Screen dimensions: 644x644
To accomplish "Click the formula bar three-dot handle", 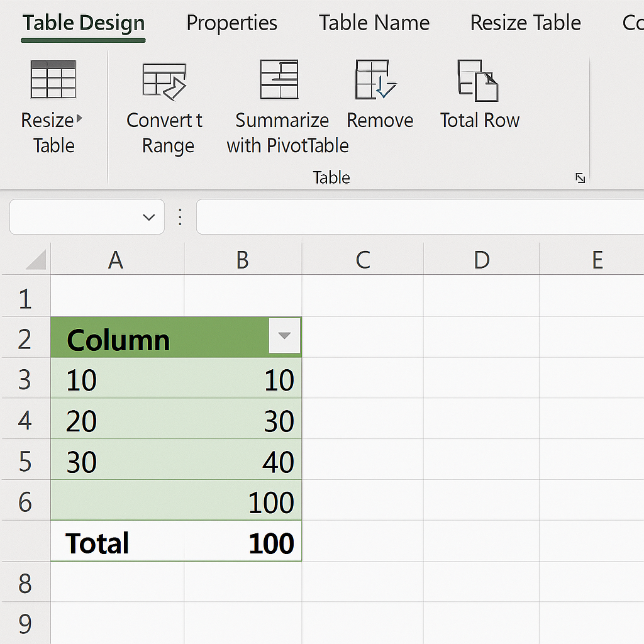I will click(180, 217).
